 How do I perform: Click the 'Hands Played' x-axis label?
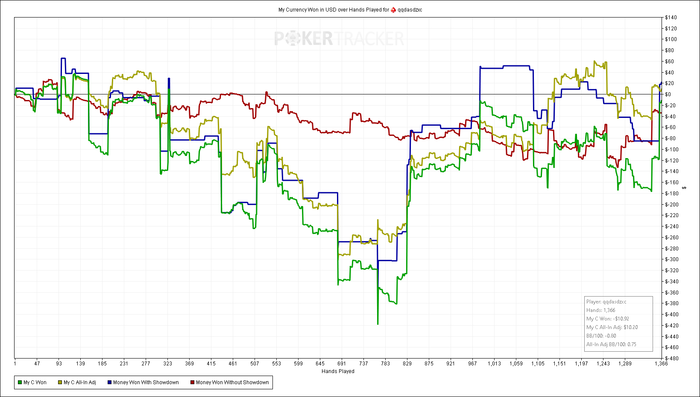[338, 372]
